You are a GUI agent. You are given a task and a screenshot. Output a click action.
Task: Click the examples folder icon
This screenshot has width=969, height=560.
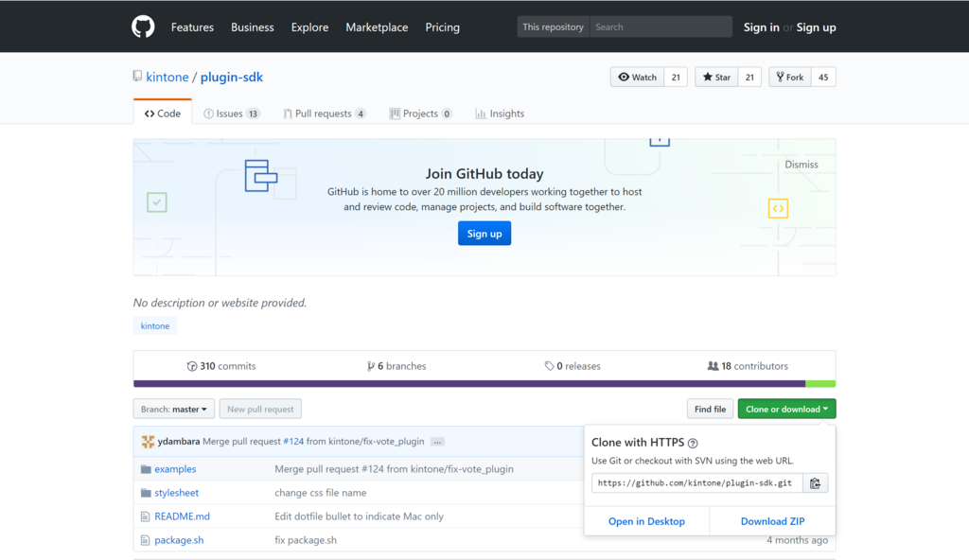(x=146, y=469)
